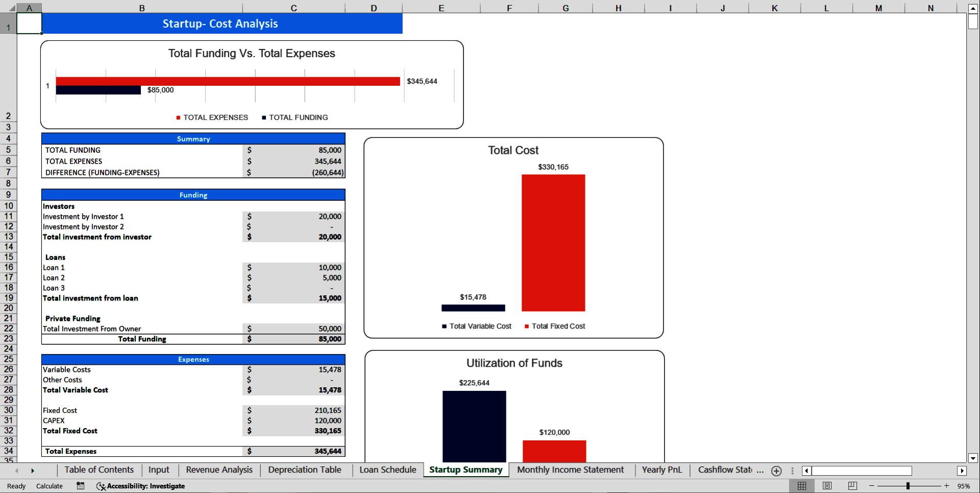This screenshot has height=493, width=980.
Task: Switch to Page Layout view
Action: (827, 486)
